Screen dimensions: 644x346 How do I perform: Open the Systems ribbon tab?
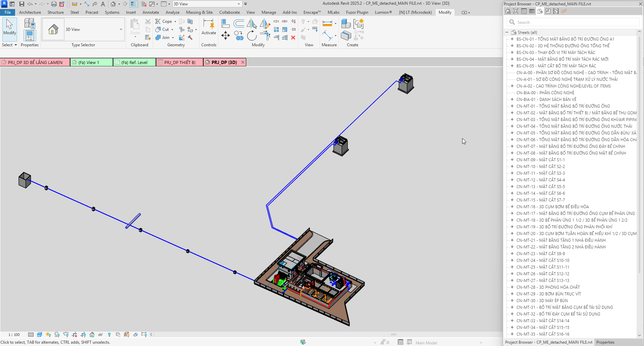click(112, 12)
